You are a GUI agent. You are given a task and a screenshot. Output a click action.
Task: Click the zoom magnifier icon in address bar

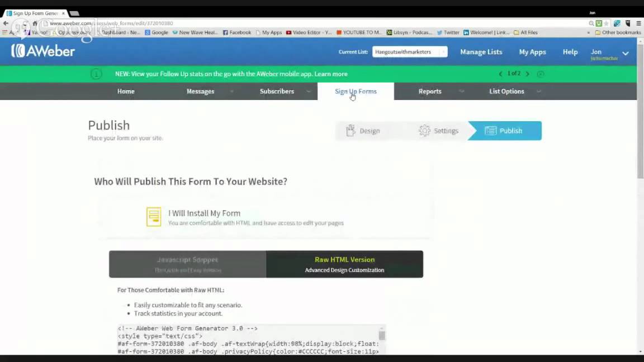pos(591,23)
